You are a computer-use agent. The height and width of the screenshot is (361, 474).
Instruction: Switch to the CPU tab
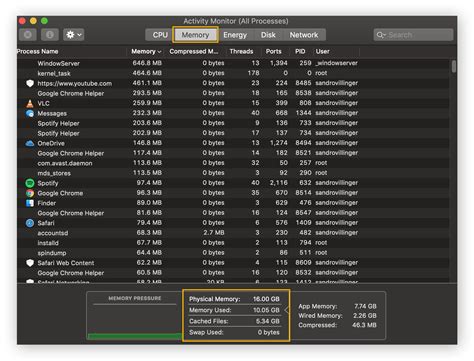160,35
